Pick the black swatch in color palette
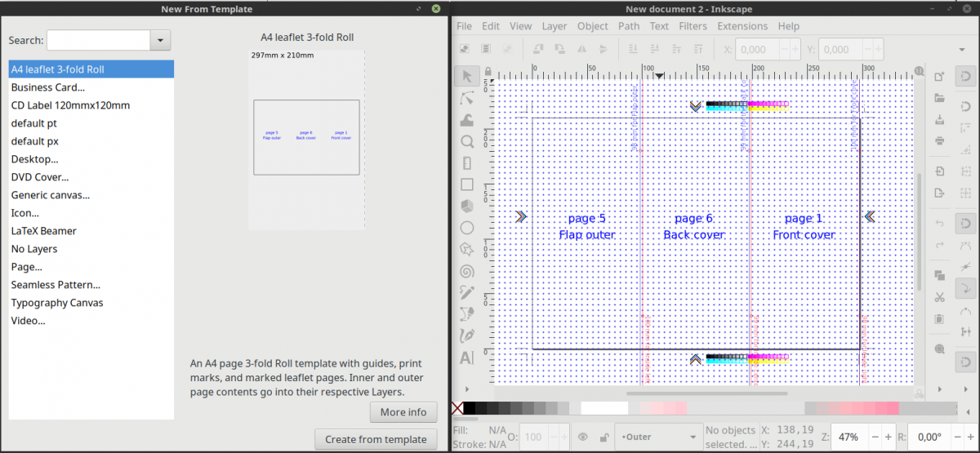The image size is (980, 453). [x=469, y=408]
